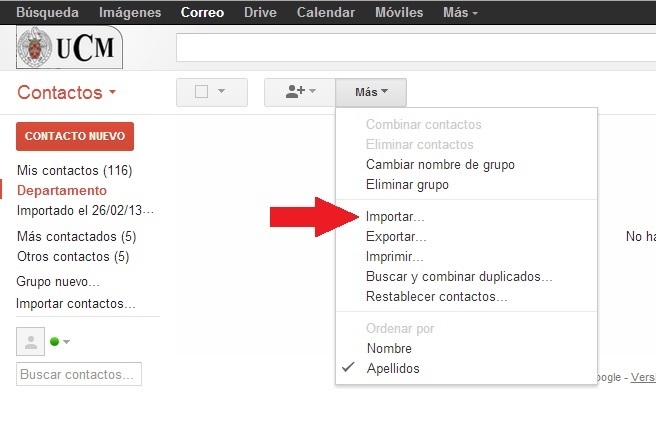Click the UCM university logo
Viewport: 656px width, 424px height.
coord(69,47)
